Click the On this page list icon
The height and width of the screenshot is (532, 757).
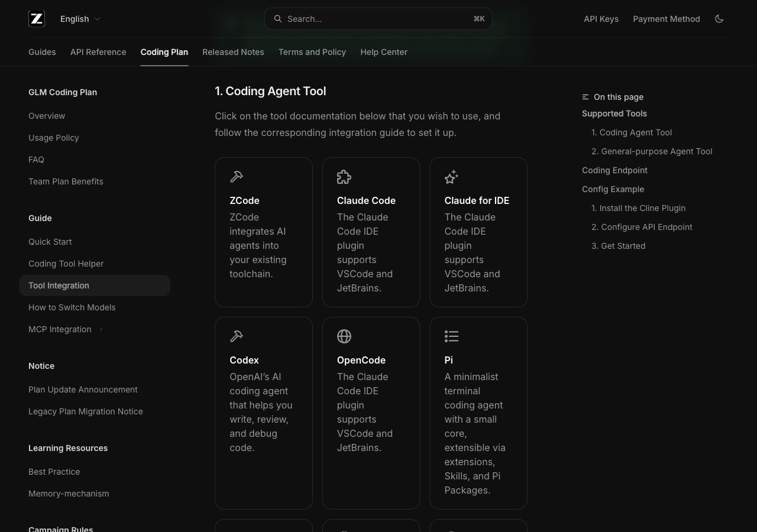[585, 97]
